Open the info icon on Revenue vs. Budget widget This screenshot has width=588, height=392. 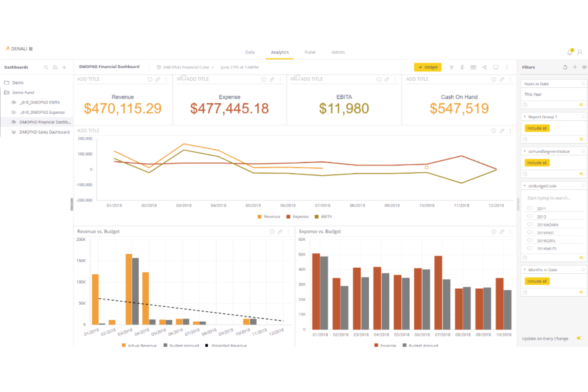[271, 232]
